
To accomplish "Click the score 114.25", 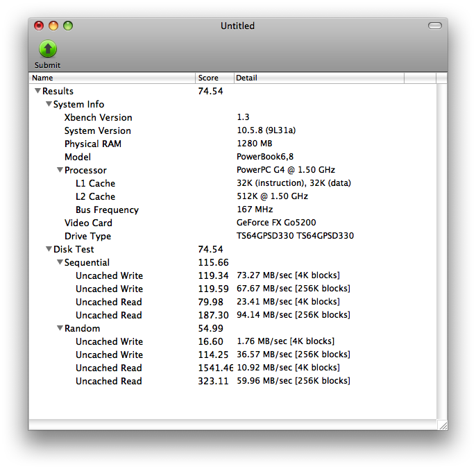I will click(214, 355).
